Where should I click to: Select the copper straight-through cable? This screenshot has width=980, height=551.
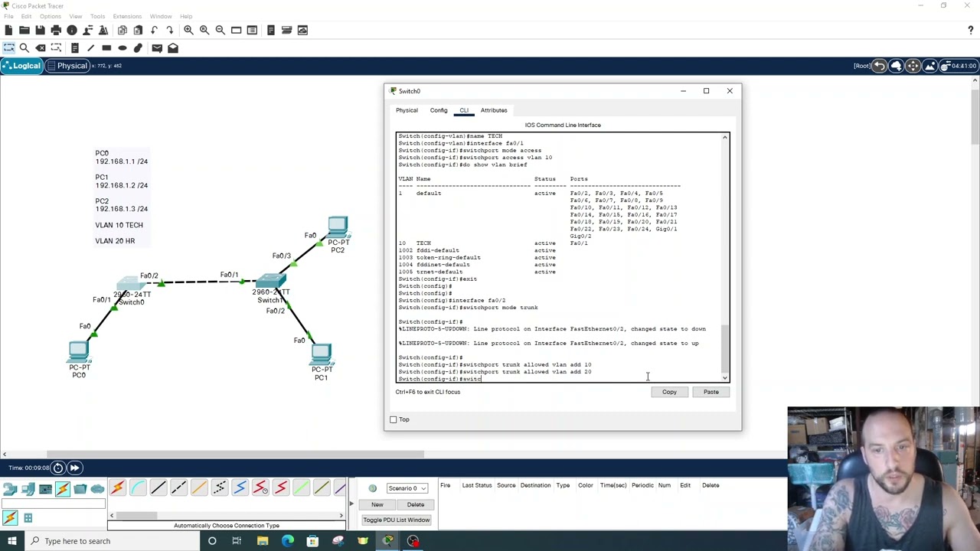click(x=158, y=488)
